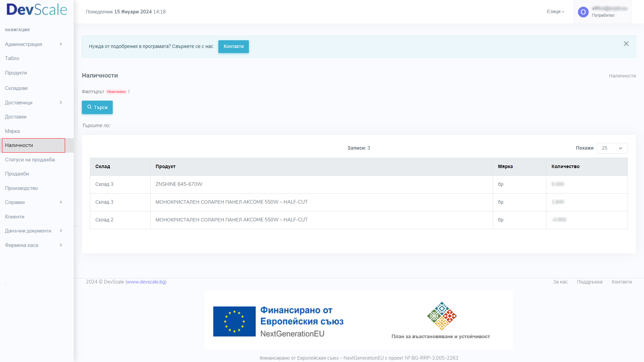Open the Складове page
The width and height of the screenshot is (644, 362).
point(16,88)
